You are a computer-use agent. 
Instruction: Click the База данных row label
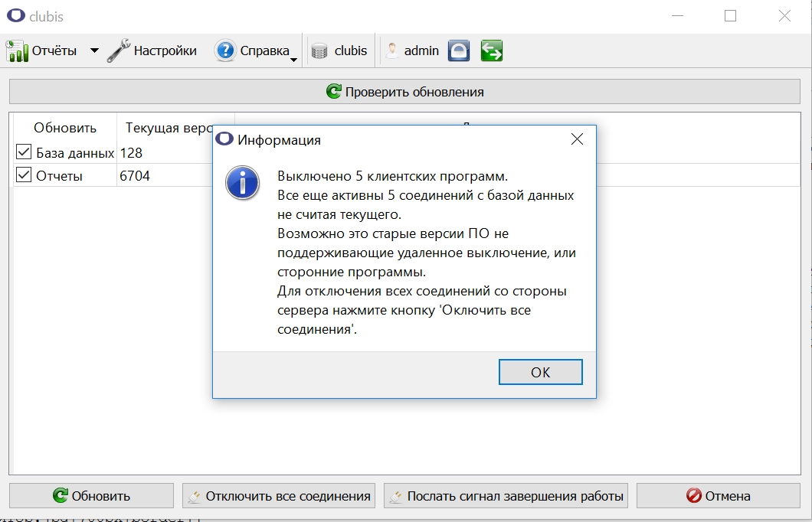point(75,152)
